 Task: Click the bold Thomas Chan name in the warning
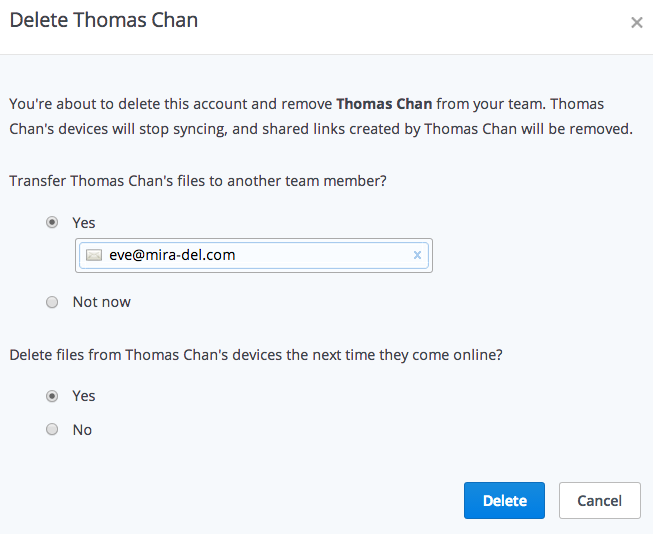[x=384, y=104]
